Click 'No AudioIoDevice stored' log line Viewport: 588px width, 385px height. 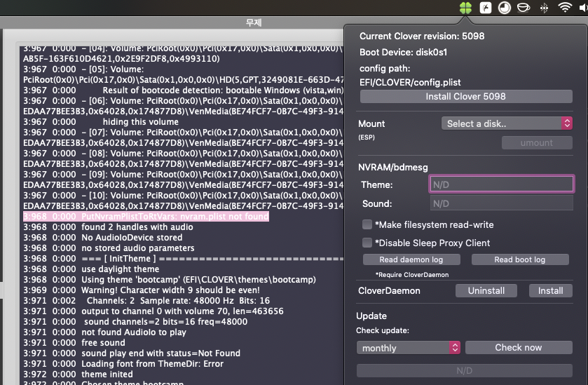[103, 238]
